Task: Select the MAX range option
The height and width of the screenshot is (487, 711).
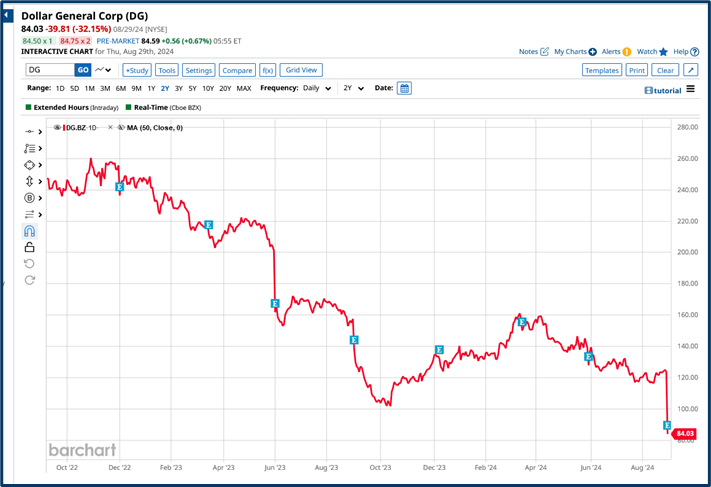Action: pyautogui.click(x=243, y=89)
